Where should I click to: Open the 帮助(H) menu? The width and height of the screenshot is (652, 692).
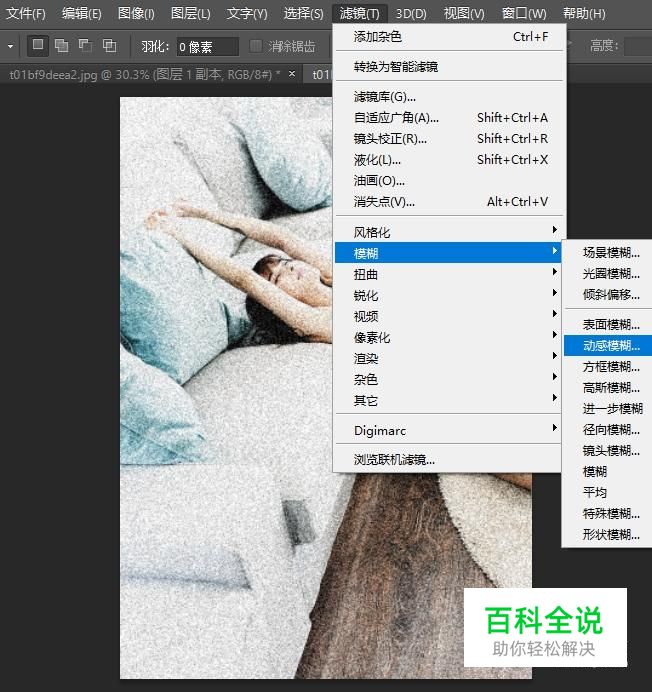584,14
